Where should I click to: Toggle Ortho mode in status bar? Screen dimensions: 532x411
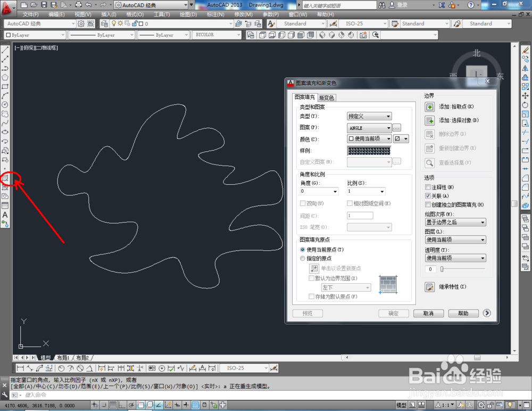(x=122, y=405)
